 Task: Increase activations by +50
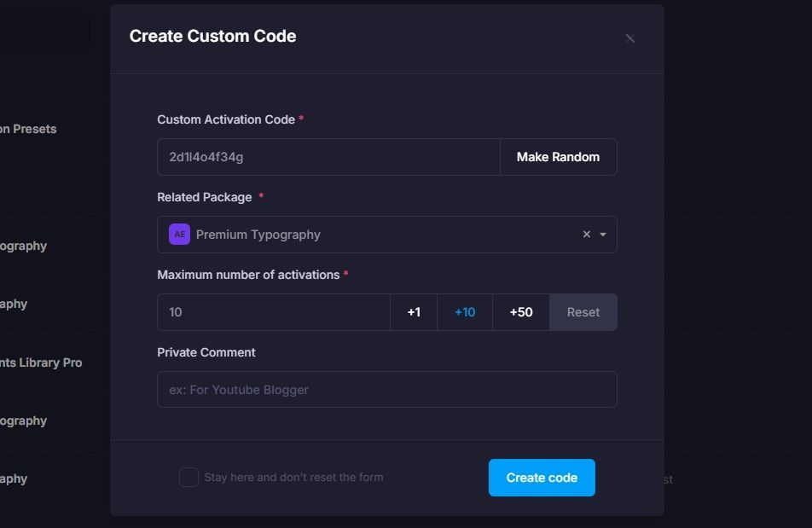[520, 311]
